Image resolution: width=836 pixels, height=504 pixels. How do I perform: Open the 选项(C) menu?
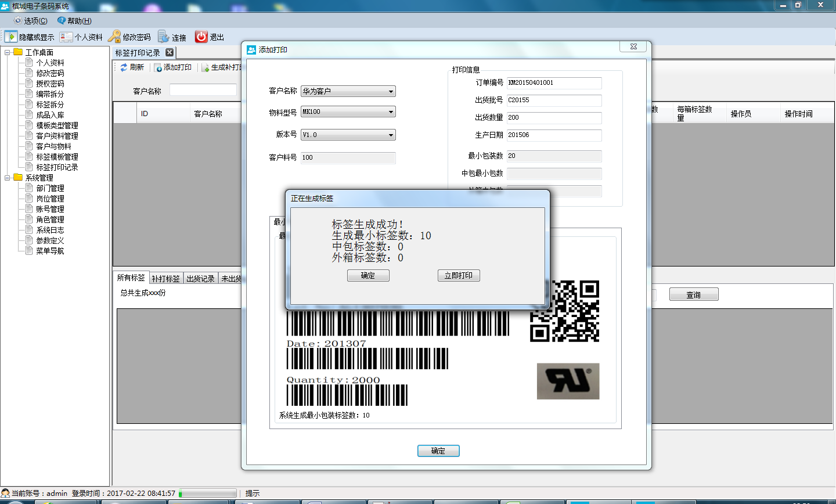tap(30, 20)
